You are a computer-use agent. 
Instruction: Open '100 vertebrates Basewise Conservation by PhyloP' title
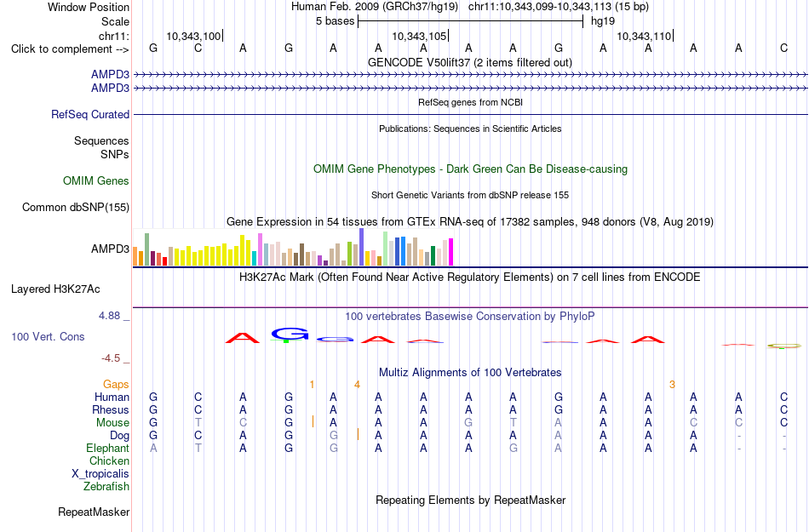470,317
